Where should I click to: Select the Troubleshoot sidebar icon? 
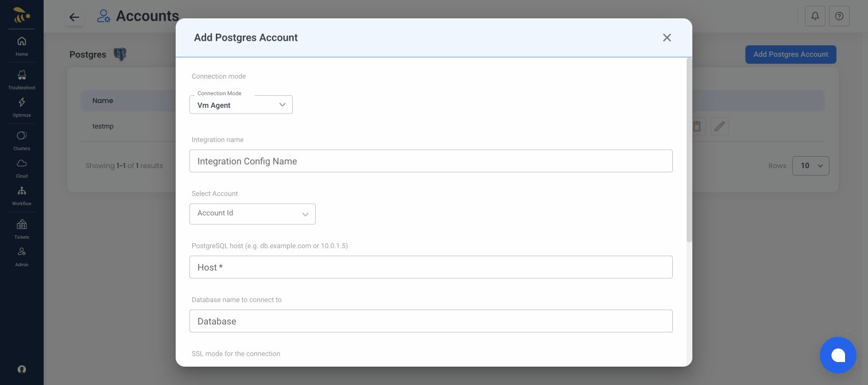pos(21,79)
